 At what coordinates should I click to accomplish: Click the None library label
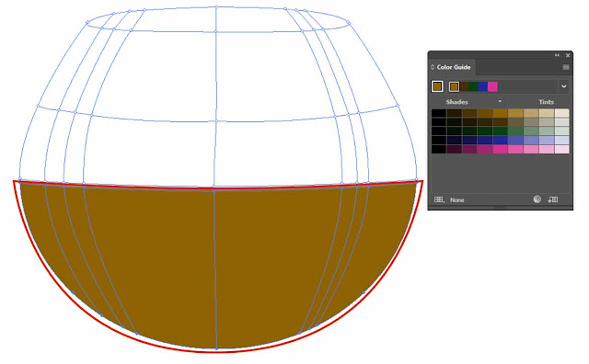pos(457,200)
